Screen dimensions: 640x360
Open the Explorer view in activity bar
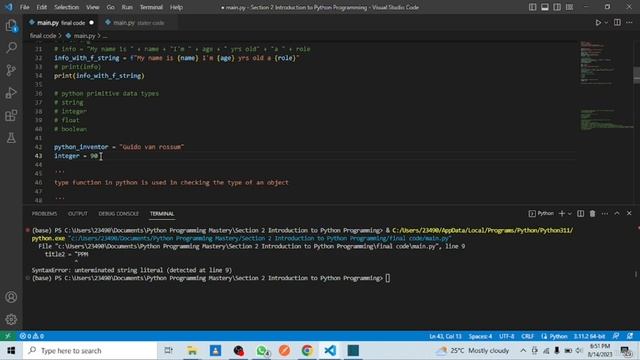[11, 25]
